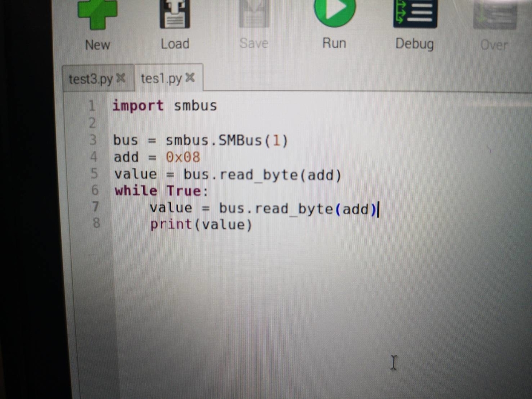The width and height of the screenshot is (532, 399).
Task: Create a new file with the New icon
Action: click(98, 14)
